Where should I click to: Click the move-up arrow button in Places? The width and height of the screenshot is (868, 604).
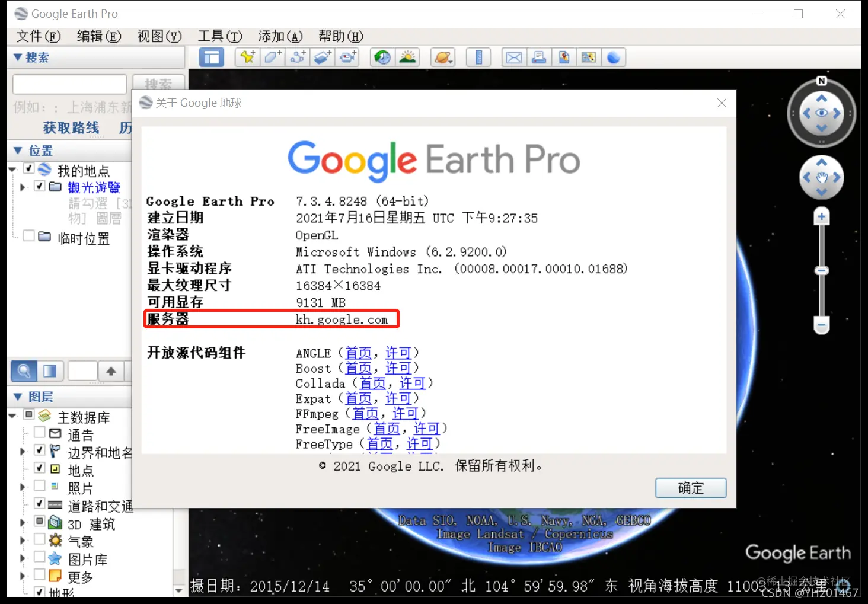point(111,371)
